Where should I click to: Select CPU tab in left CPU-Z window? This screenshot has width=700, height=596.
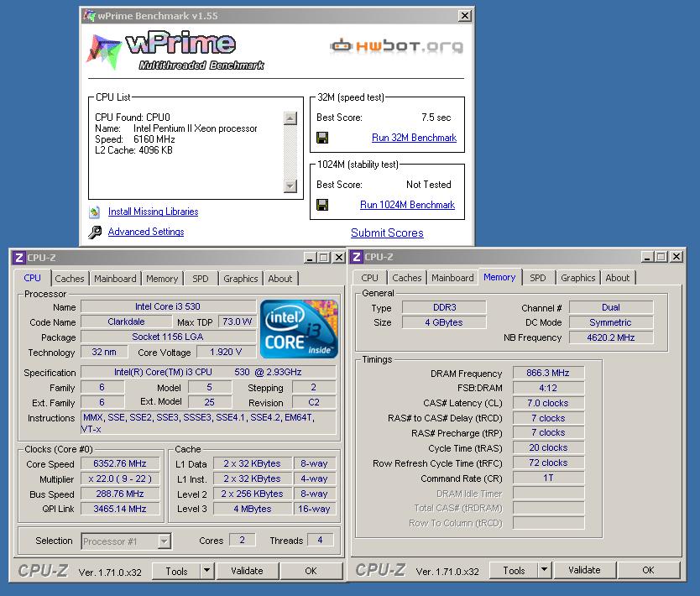click(32, 278)
